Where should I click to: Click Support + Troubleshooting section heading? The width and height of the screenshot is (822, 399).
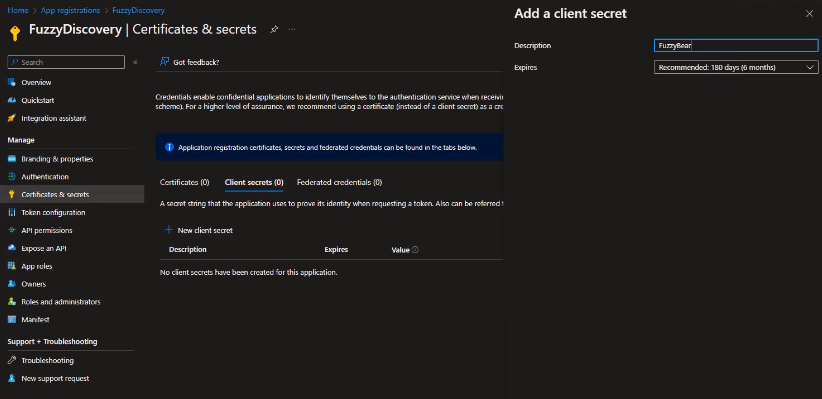point(52,341)
